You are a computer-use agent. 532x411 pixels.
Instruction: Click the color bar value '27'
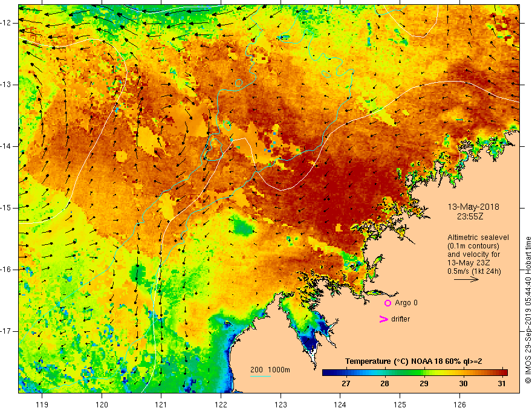346,384
